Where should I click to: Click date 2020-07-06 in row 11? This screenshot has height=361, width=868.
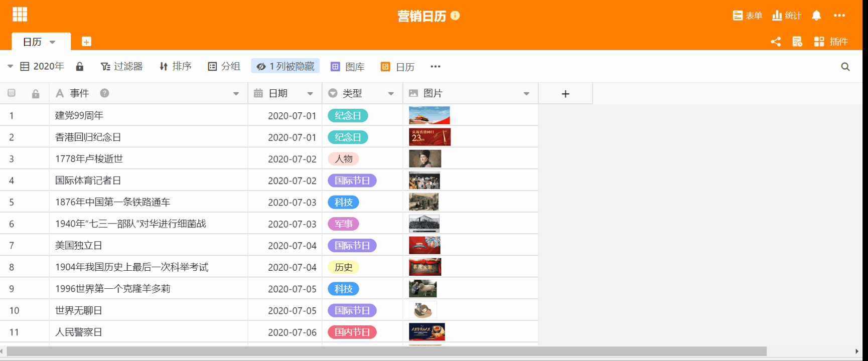tap(292, 332)
